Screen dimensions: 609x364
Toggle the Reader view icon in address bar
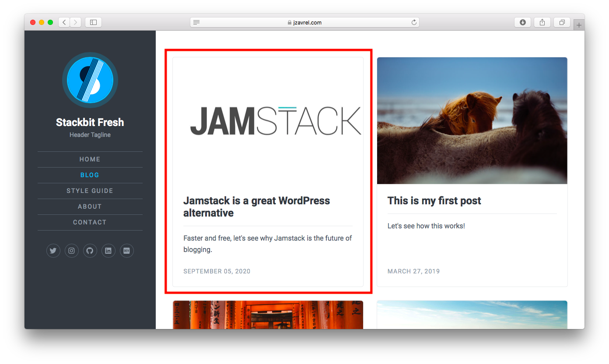[x=196, y=22]
